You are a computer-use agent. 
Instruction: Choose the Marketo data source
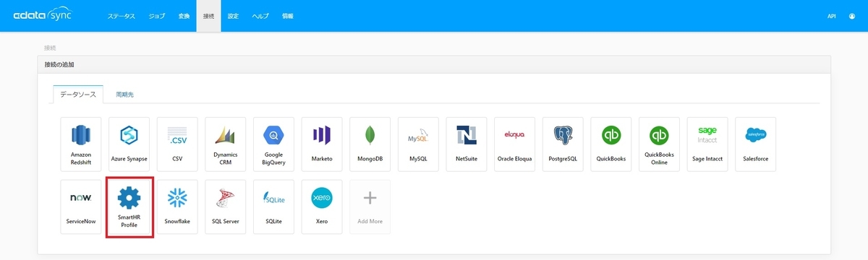pyautogui.click(x=322, y=144)
